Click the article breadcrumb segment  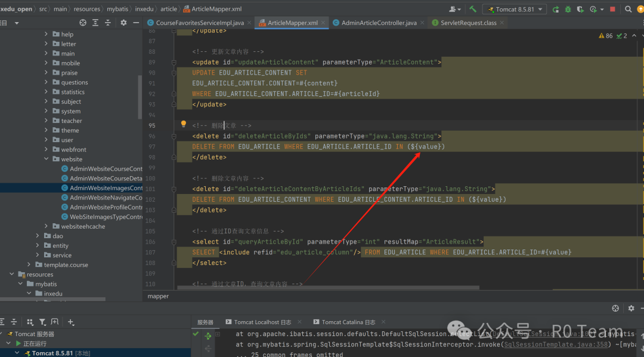pos(168,9)
